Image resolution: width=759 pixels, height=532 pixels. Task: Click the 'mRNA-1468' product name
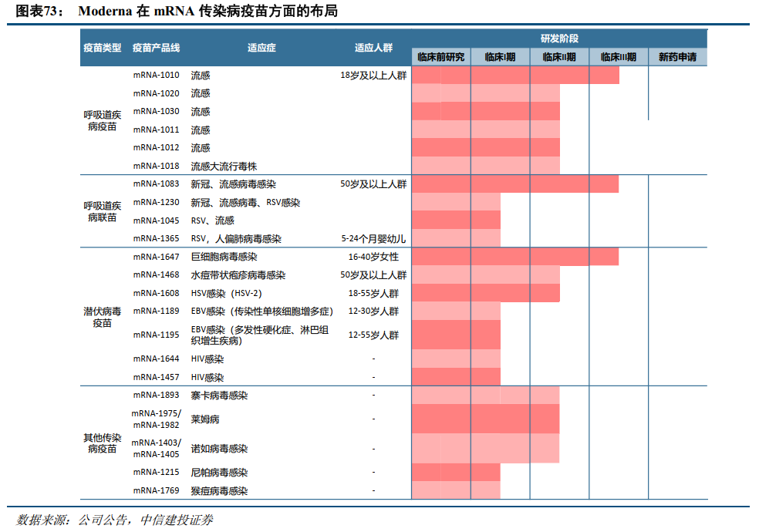tap(157, 274)
